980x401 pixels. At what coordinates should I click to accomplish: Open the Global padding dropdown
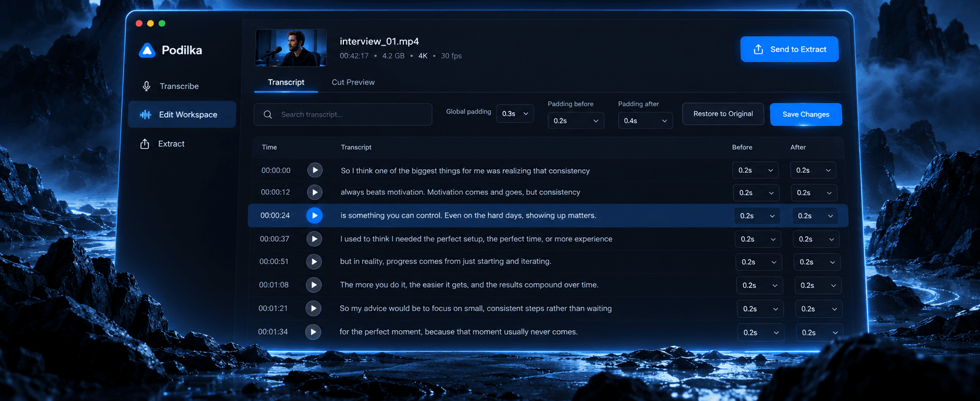pos(515,114)
